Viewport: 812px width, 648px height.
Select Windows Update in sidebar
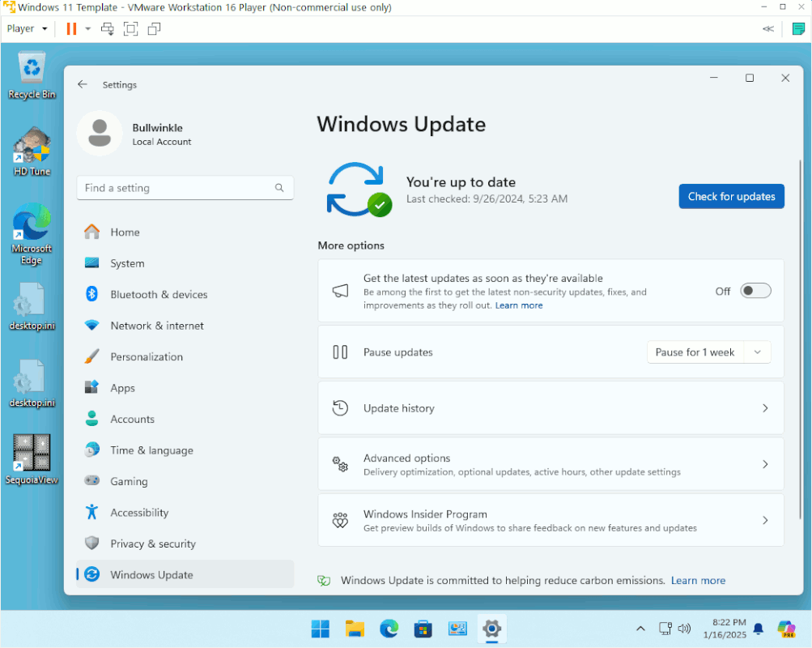[x=185, y=574]
